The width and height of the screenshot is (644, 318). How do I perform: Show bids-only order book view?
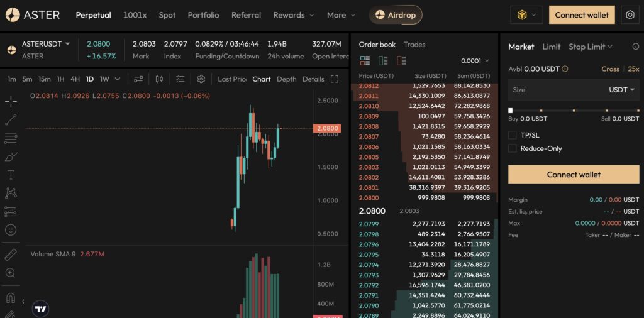tap(383, 61)
